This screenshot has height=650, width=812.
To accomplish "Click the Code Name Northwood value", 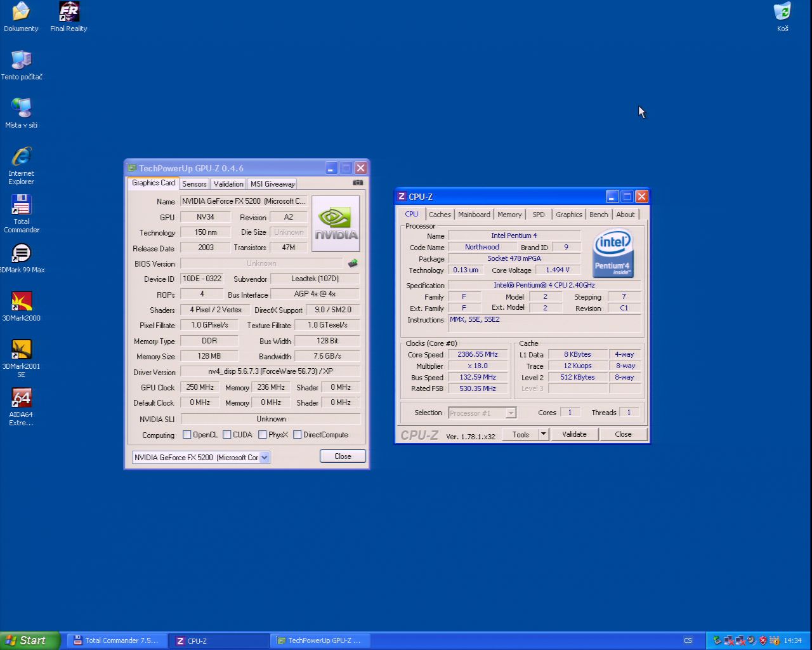I will (x=482, y=248).
